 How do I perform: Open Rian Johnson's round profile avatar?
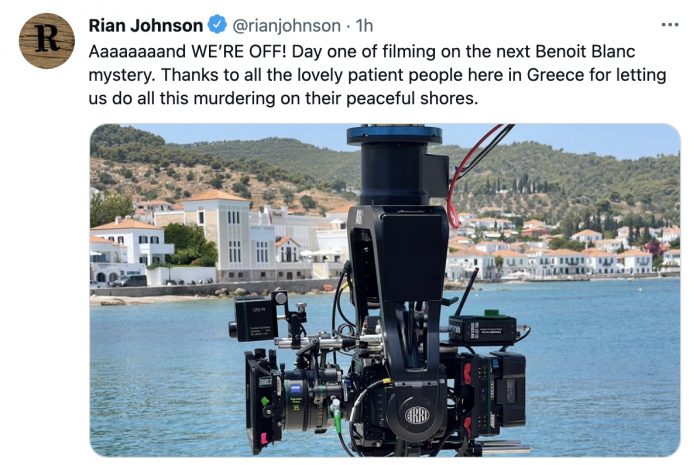pyautogui.click(x=46, y=41)
